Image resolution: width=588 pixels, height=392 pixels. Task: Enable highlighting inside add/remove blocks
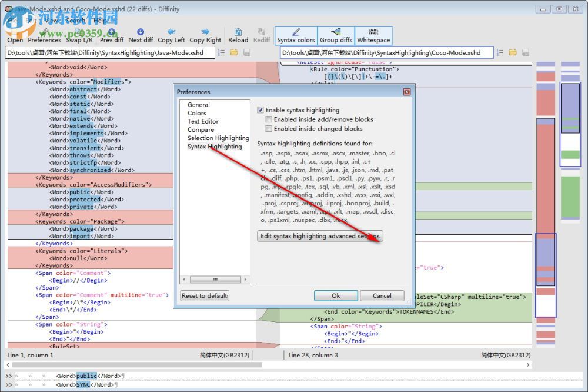(x=269, y=119)
